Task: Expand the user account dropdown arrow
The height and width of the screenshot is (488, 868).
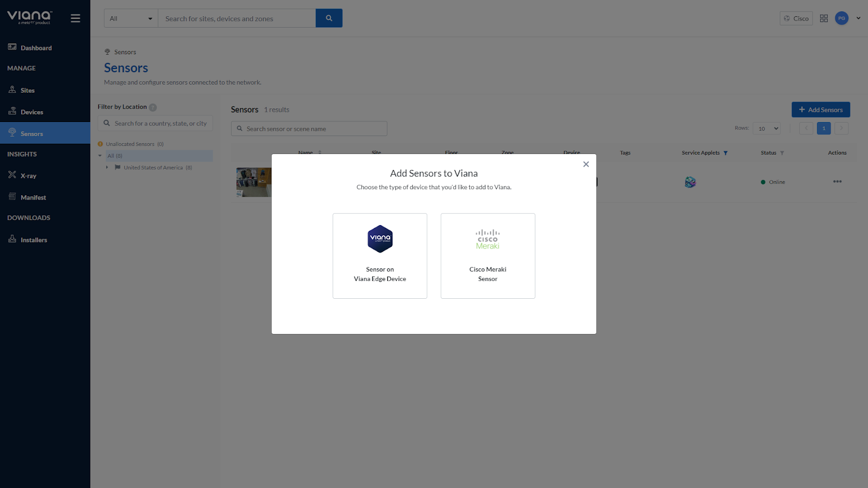Action: (x=858, y=18)
